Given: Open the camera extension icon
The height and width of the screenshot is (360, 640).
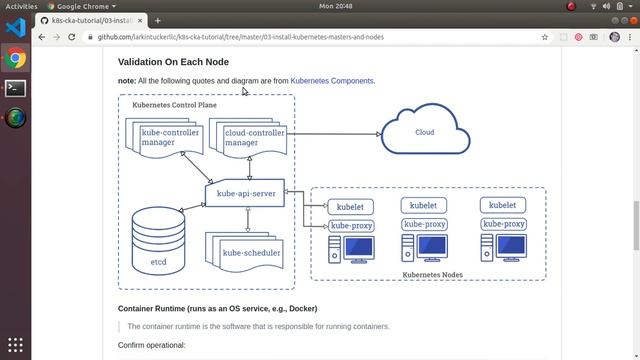Looking at the screenshot, I should pyautogui.click(x=593, y=37).
